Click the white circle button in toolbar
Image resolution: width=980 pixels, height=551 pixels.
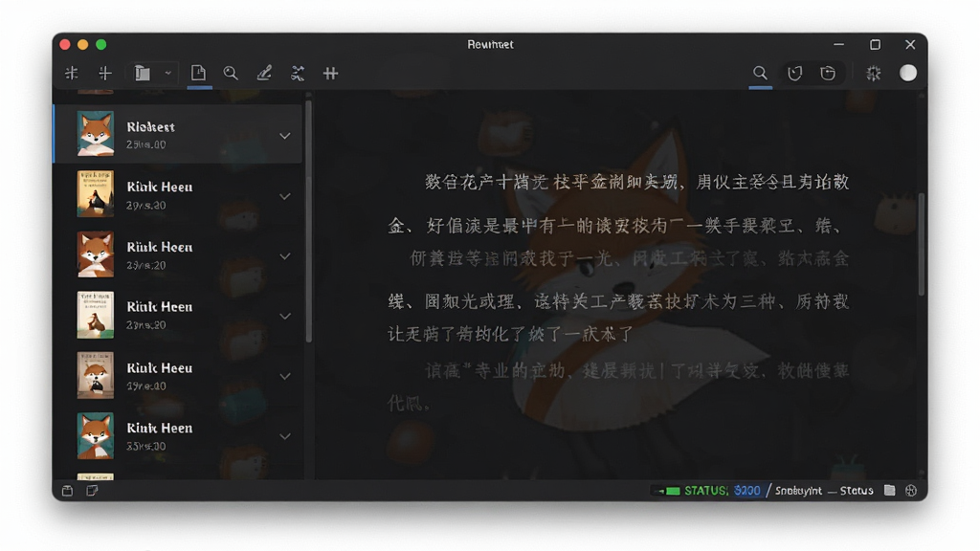click(908, 73)
